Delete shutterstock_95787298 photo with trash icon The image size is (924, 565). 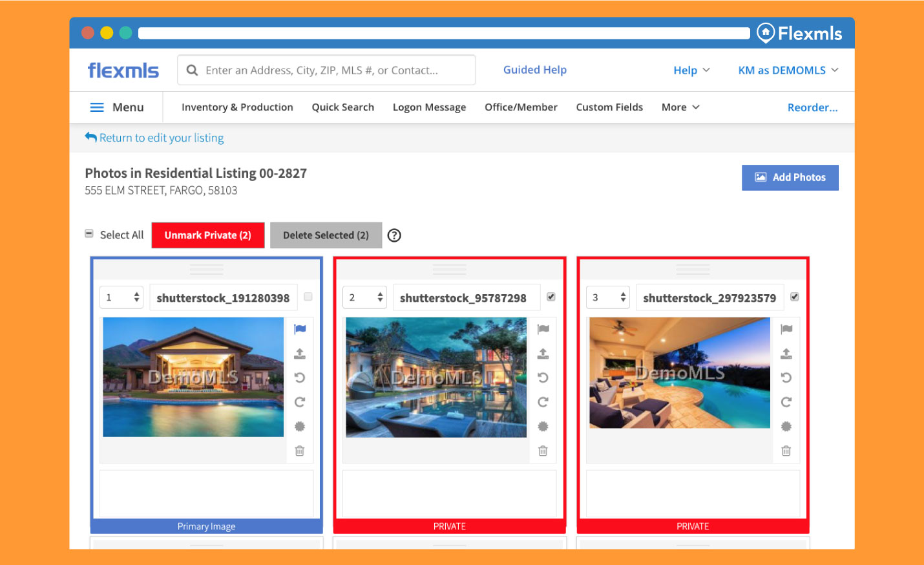tap(543, 451)
